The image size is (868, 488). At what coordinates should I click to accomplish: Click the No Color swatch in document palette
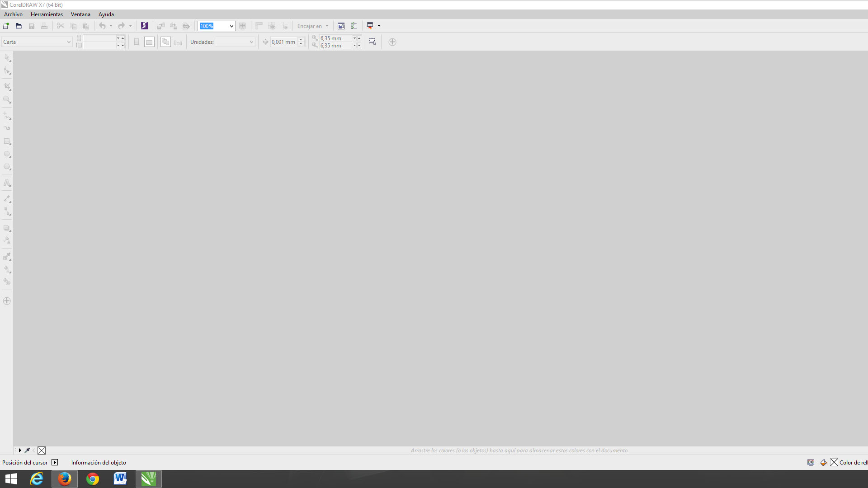[42, 450]
